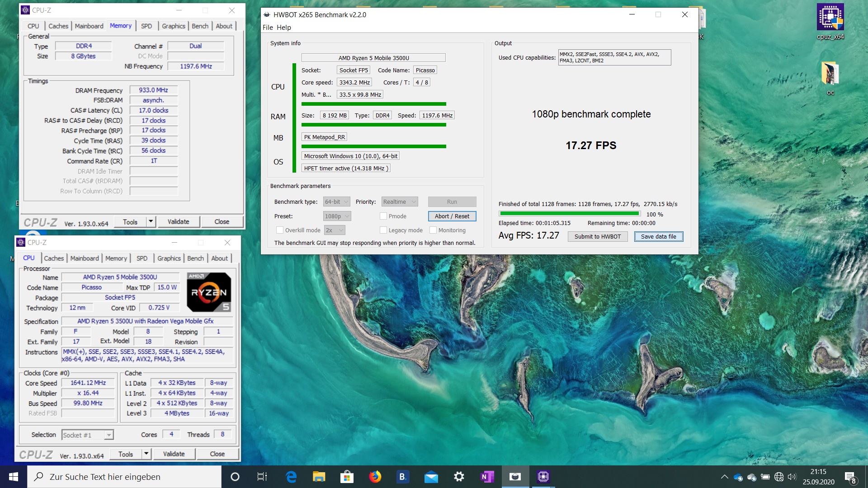Switch to Graphics tab in lower CPU-Z

click(x=169, y=258)
